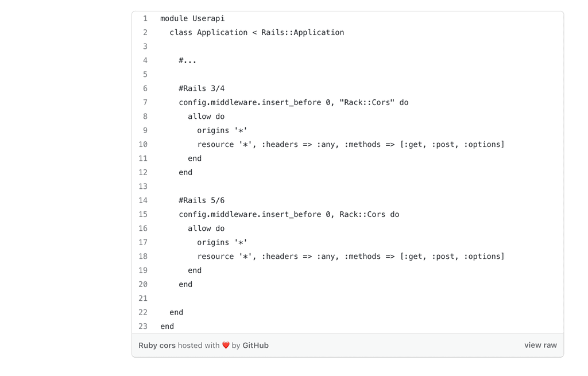The image size is (588, 376).
Task: Click line number 15 in the gutter
Action: click(143, 215)
